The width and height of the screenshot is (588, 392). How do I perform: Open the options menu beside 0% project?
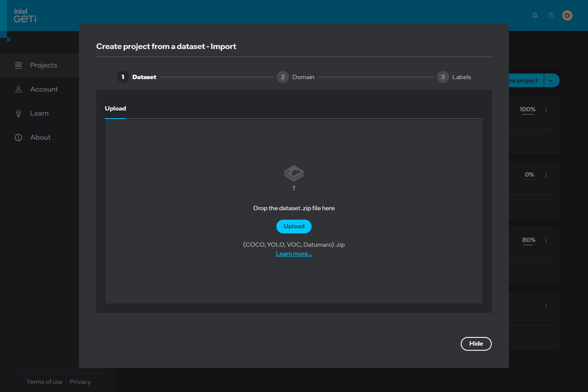[x=546, y=175]
